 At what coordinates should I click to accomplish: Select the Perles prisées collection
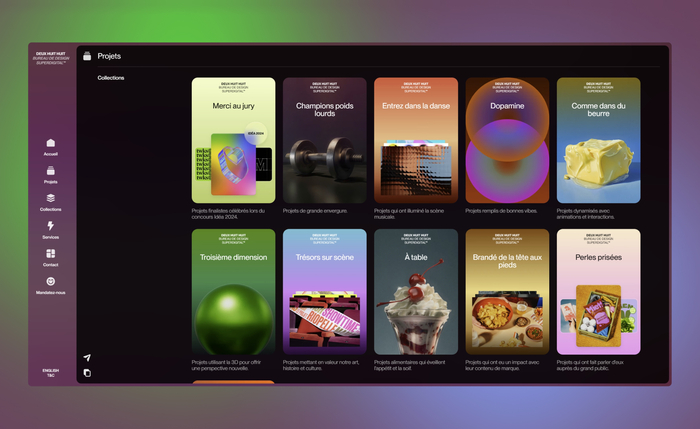pyautogui.click(x=598, y=291)
